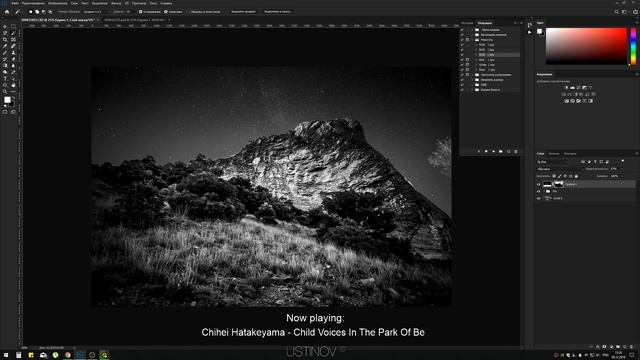The width and height of the screenshot is (640, 360).
Task: Add a Curves adjustment layer
Action: [578, 87]
